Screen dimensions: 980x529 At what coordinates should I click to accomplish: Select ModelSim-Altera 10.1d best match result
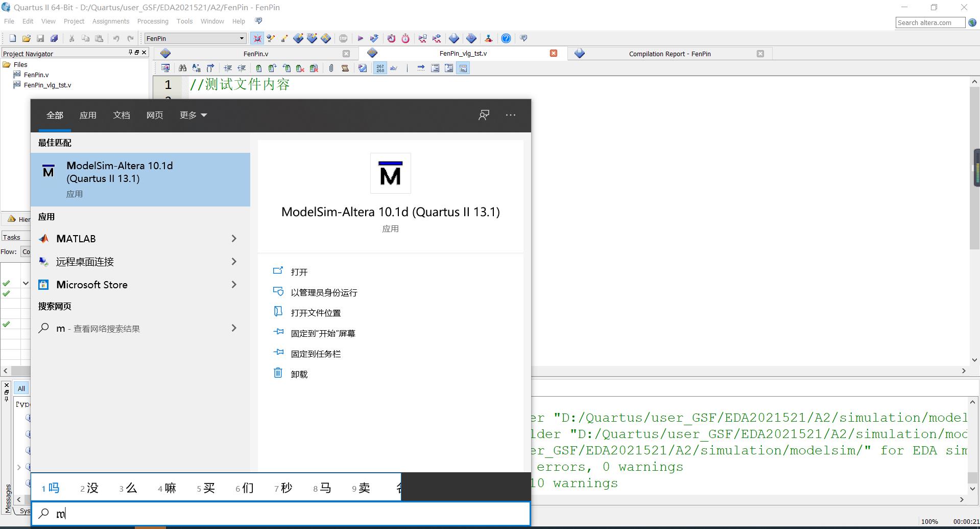140,179
